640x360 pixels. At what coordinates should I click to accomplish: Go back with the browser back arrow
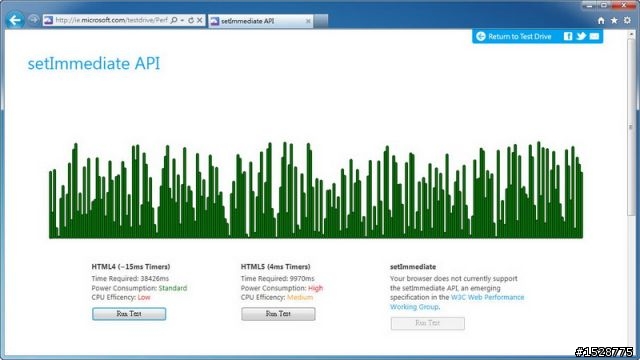click(x=15, y=20)
